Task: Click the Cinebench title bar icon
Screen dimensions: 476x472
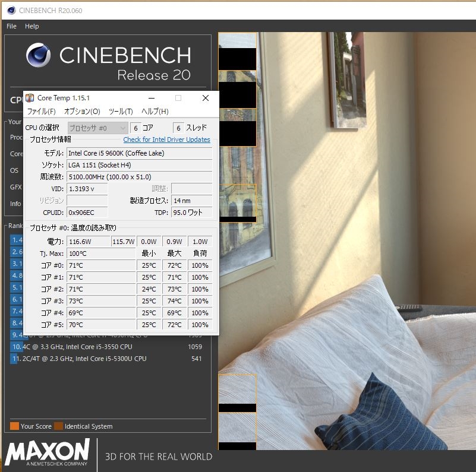Action: 11,10
